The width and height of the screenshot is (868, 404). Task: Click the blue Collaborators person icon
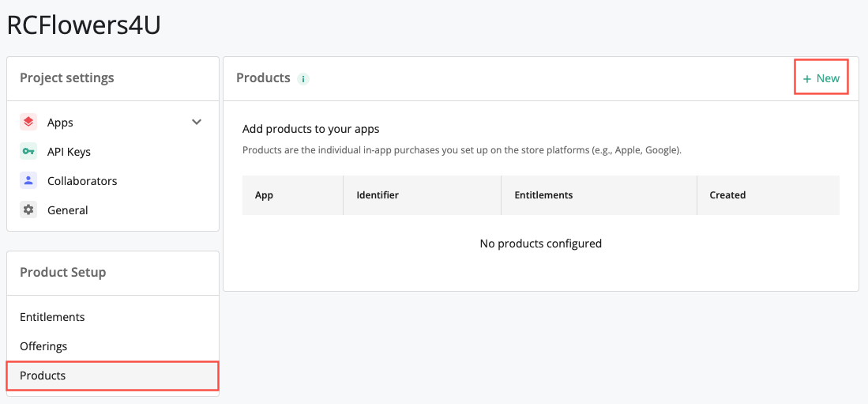28,181
